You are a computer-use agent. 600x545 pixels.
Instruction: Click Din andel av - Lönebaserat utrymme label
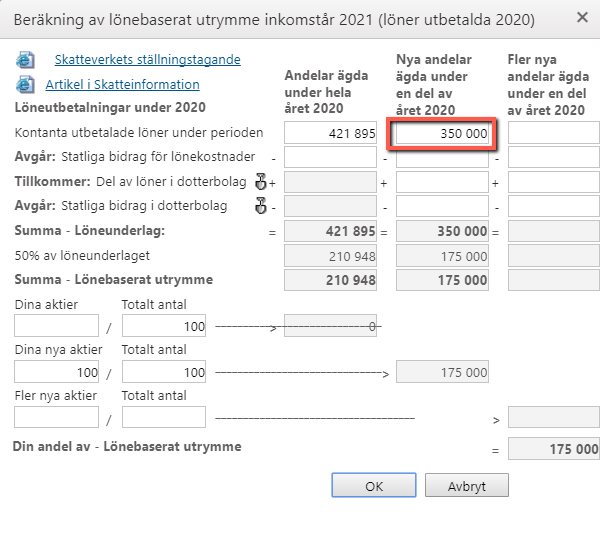click(127, 446)
